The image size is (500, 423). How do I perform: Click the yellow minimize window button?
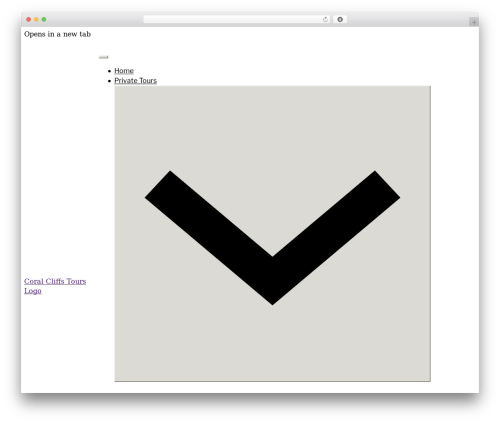pos(36,20)
